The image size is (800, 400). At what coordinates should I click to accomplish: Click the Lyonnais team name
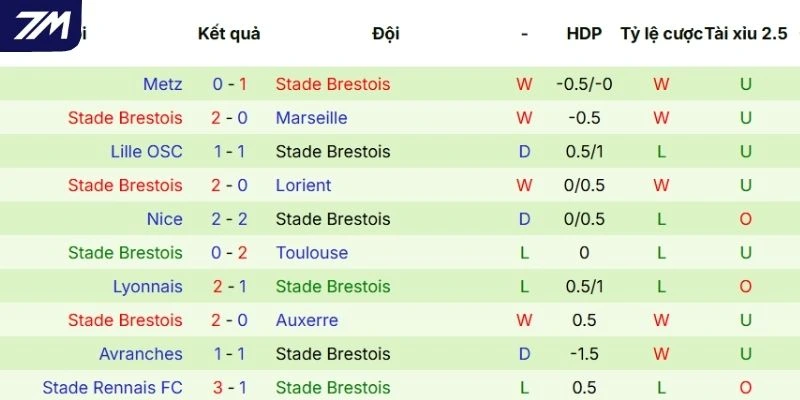[x=148, y=287]
